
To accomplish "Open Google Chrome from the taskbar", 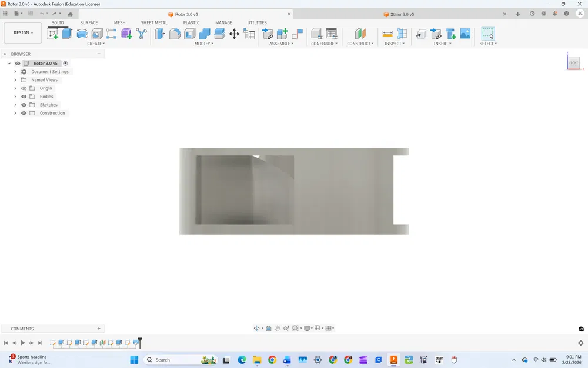I will click(272, 360).
